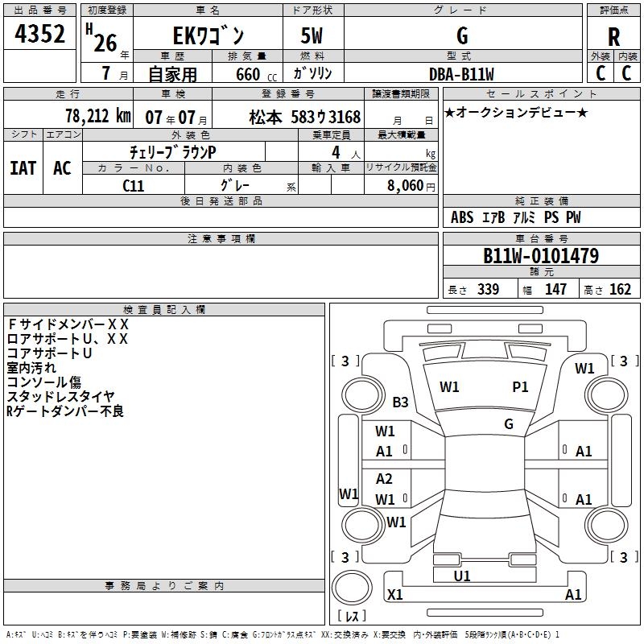Click chassis number B11W-0101479
Viewport: 644px width, 644px height.
click(540, 257)
